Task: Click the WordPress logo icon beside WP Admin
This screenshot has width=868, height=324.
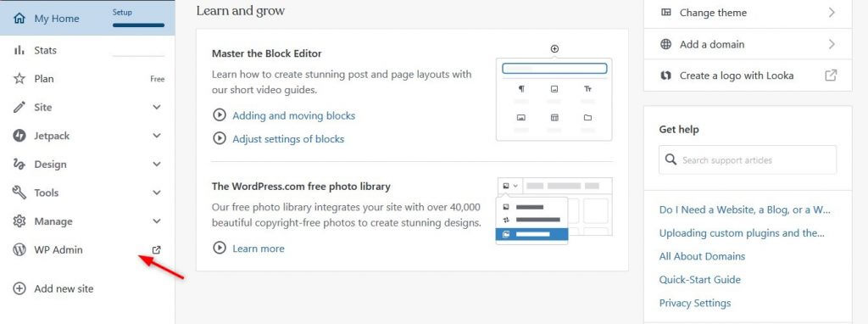Action: tap(19, 249)
